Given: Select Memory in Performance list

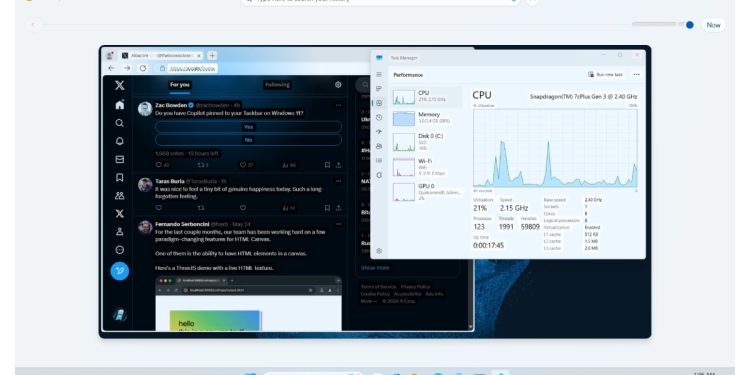Looking at the screenshot, I should coord(427,118).
